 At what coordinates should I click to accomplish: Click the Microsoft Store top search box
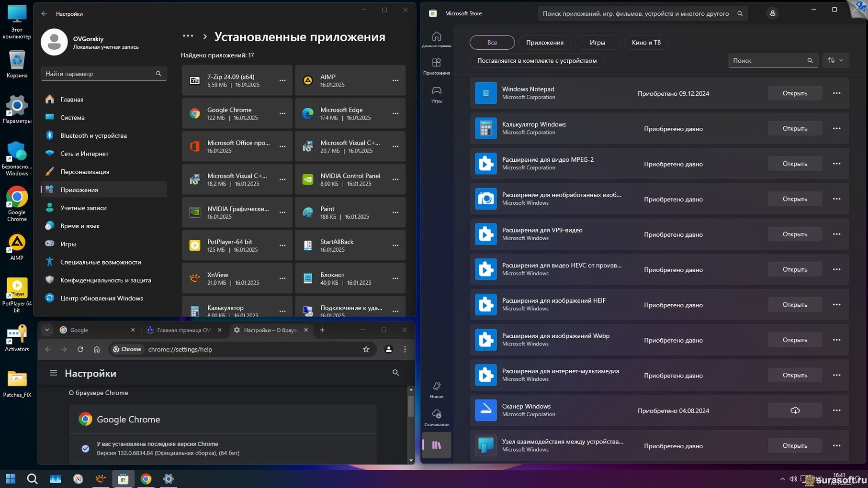coord(643,13)
